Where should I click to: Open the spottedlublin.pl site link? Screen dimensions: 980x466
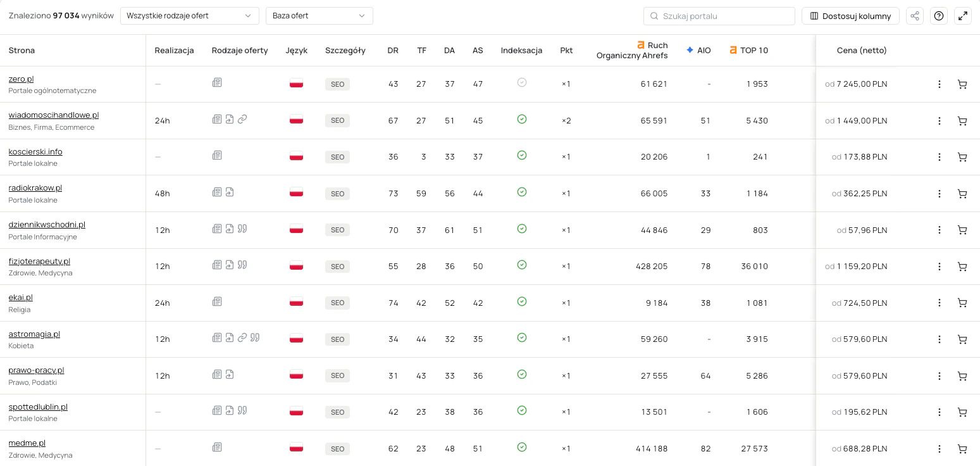pos(38,407)
